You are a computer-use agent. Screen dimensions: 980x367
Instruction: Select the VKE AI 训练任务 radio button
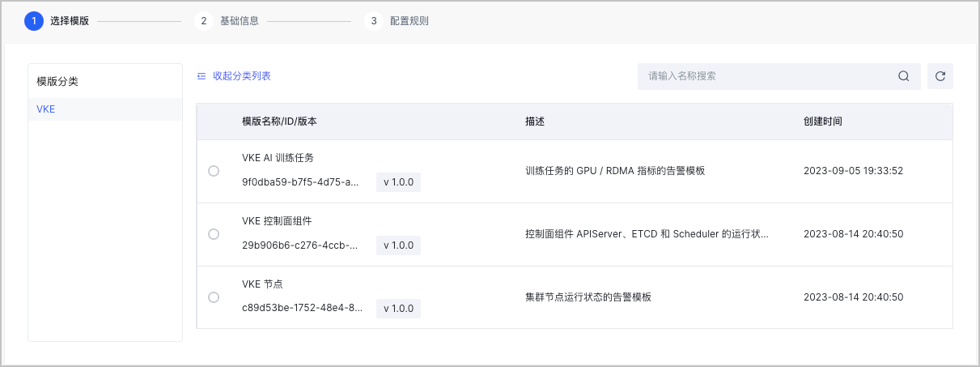(214, 171)
